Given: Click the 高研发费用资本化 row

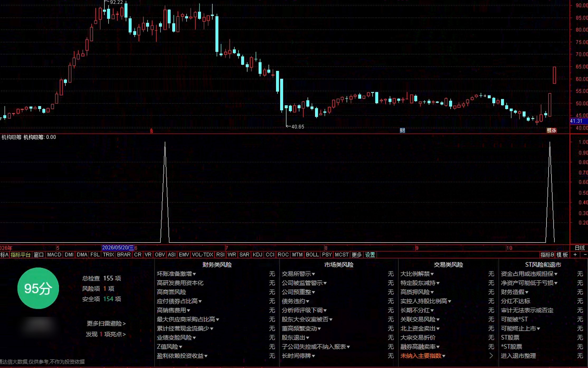Looking at the screenshot, I should click(x=216, y=283).
